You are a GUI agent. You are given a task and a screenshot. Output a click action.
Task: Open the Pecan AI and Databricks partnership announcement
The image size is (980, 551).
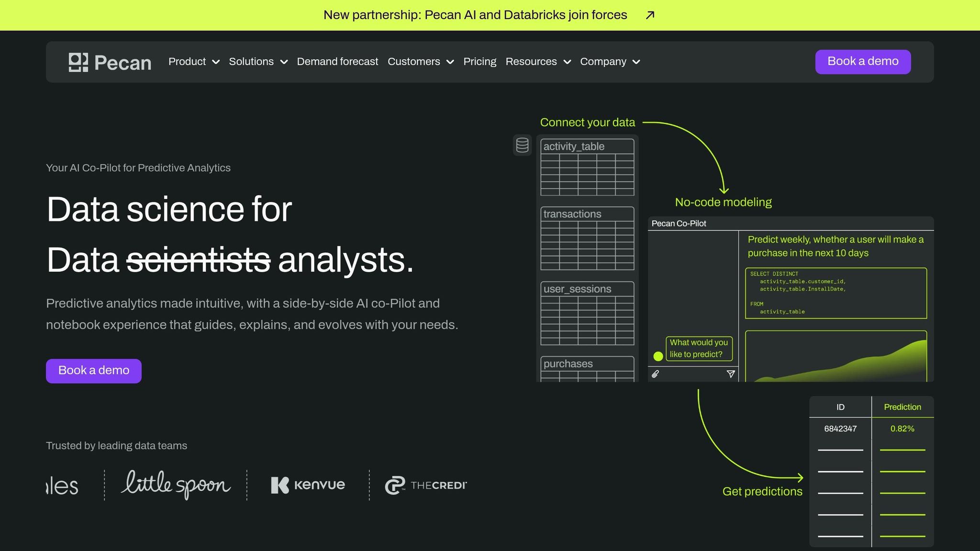point(475,15)
